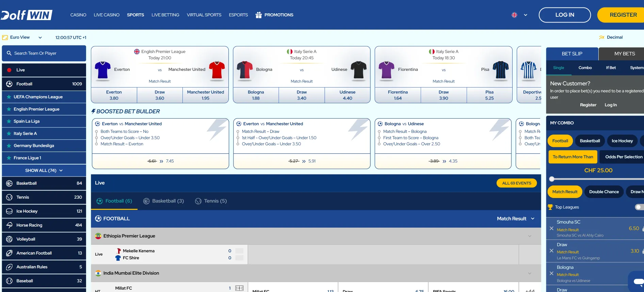Switch to Tennis (5) live tab
644x292 pixels.
pos(211,201)
